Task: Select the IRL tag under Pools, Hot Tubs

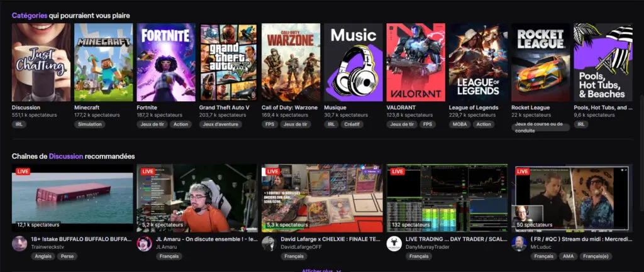Action: pos(580,124)
